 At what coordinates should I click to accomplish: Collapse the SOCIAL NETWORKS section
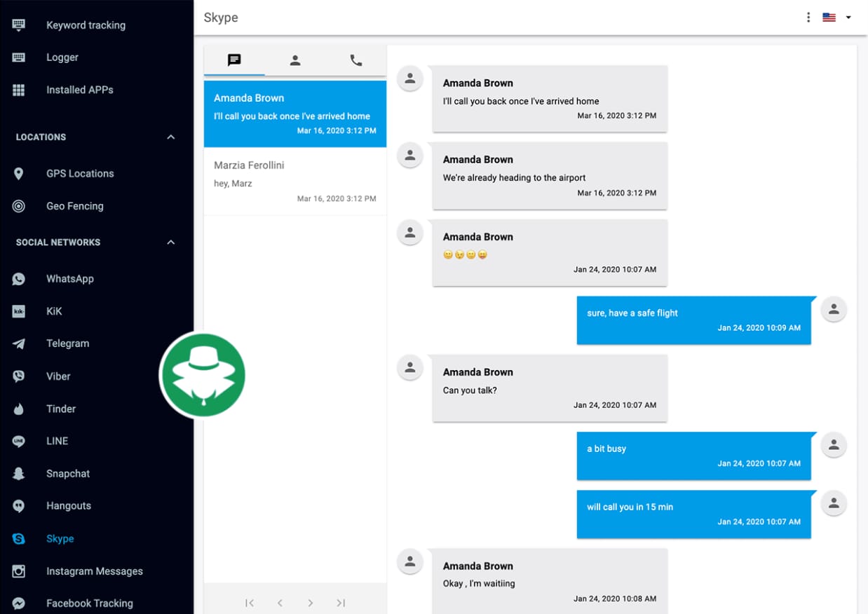pyautogui.click(x=170, y=242)
